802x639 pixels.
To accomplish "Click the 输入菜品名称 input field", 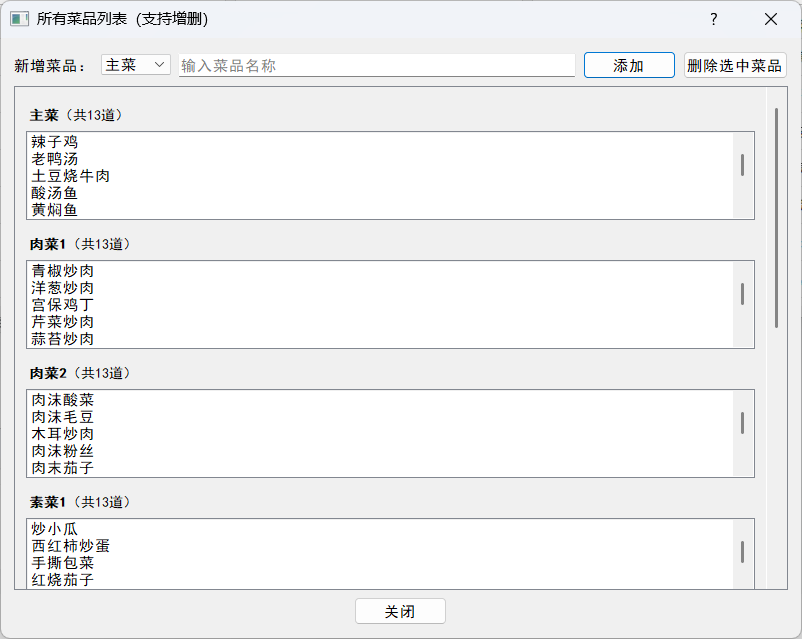I will (376, 66).
